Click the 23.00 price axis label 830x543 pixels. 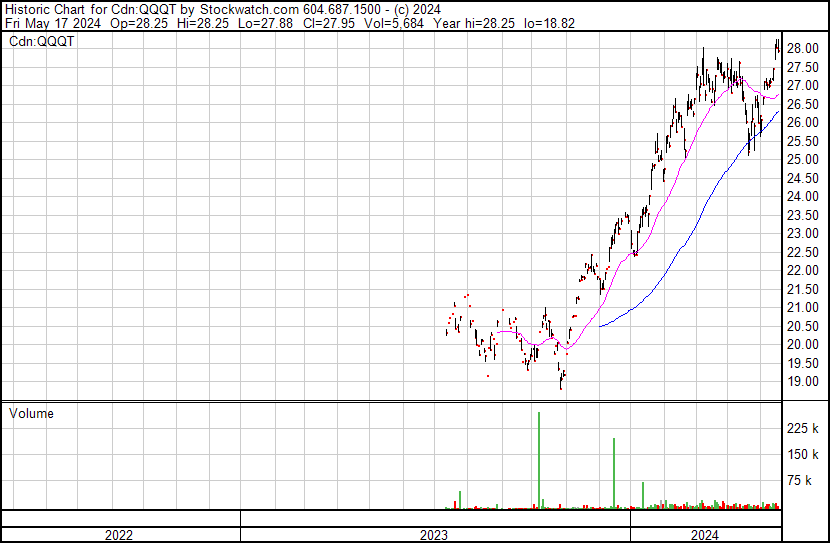(804, 234)
